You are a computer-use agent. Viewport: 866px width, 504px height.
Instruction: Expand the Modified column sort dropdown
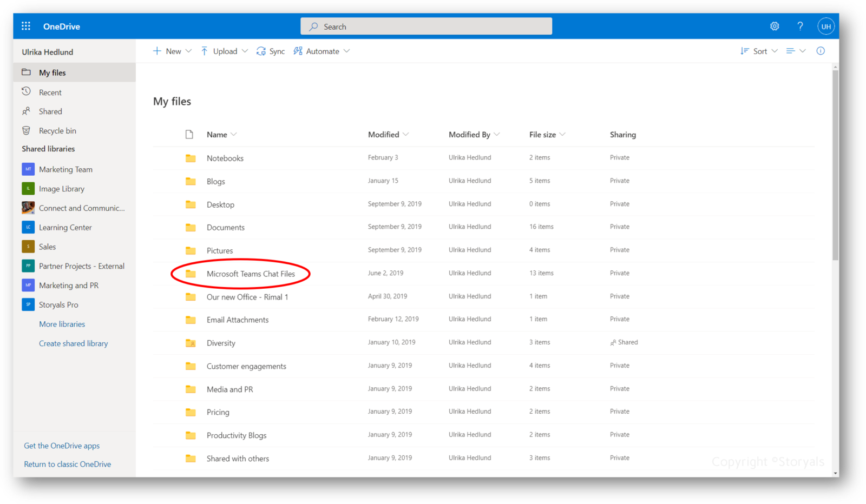click(x=407, y=134)
